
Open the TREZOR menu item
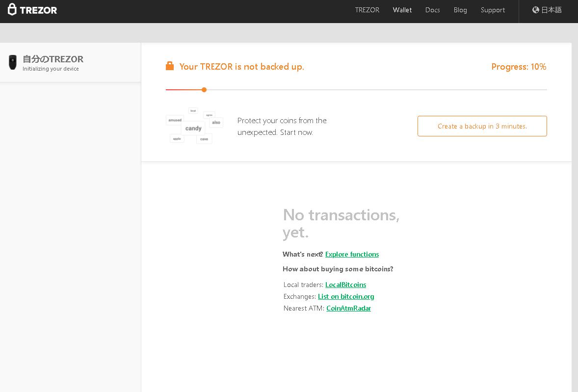pos(367,10)
